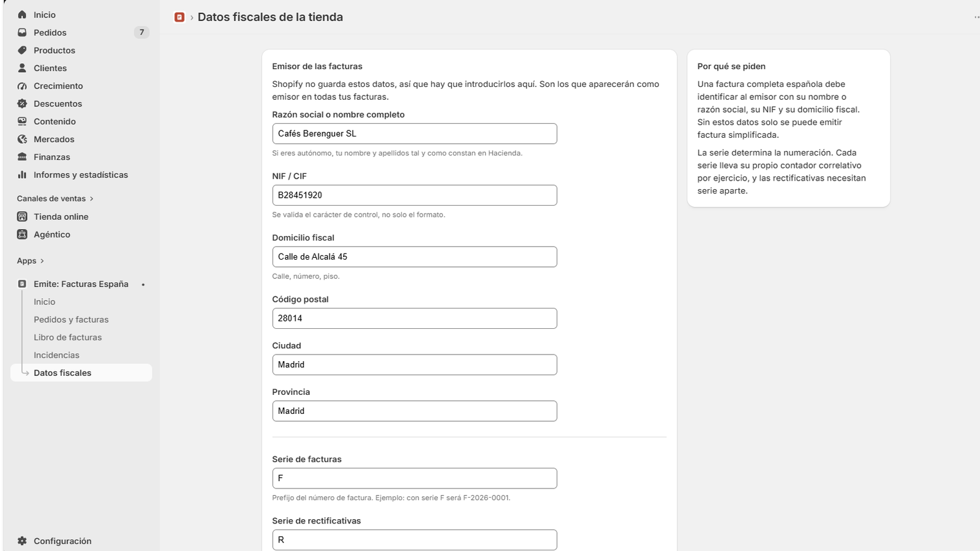Click the Productos tag icon

coord(22,50)
